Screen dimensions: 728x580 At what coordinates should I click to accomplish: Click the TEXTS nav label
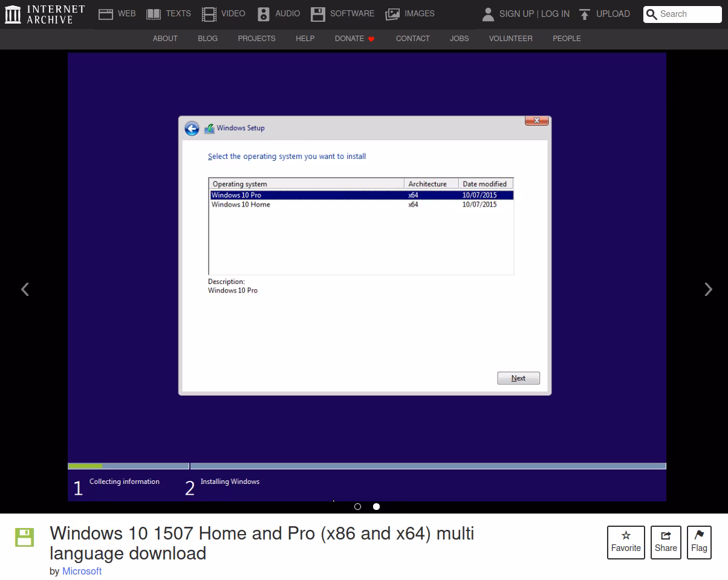click(x=178, y=14)
